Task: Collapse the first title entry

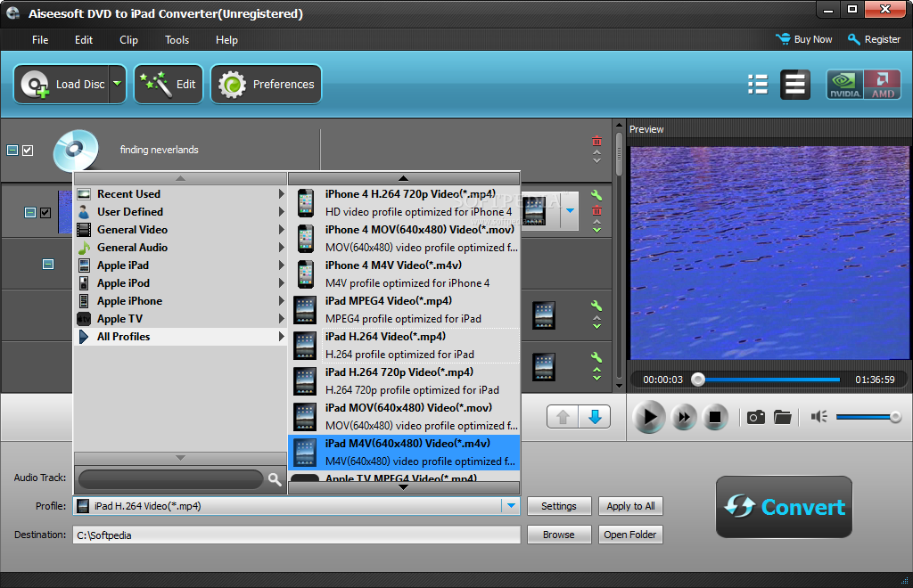Action: [30, 212]
